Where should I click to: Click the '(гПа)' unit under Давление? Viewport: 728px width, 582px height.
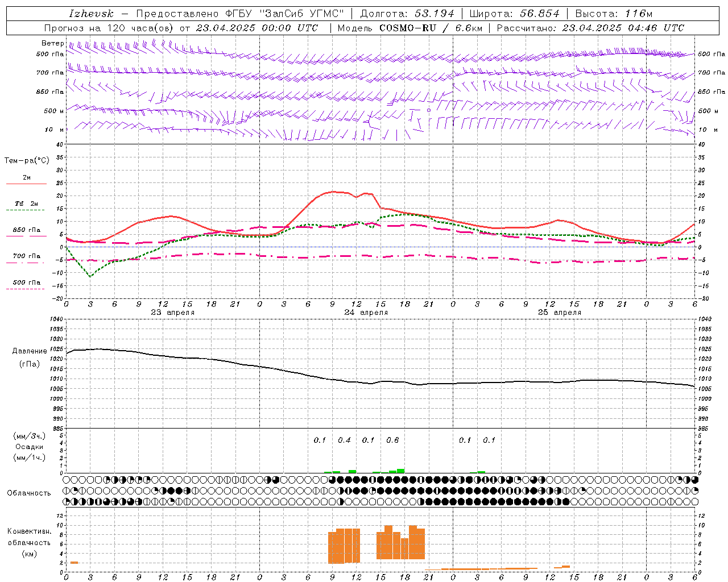click(30, 364)
